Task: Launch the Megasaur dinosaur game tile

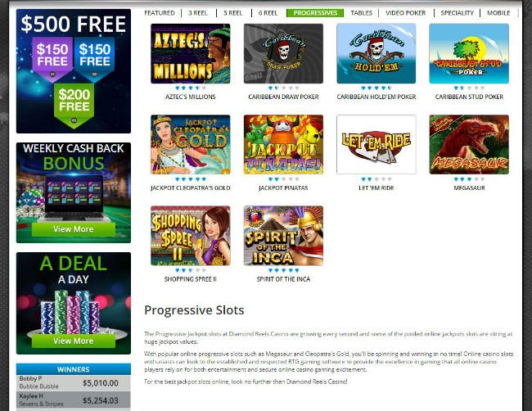Action: [x=469, y=145]
